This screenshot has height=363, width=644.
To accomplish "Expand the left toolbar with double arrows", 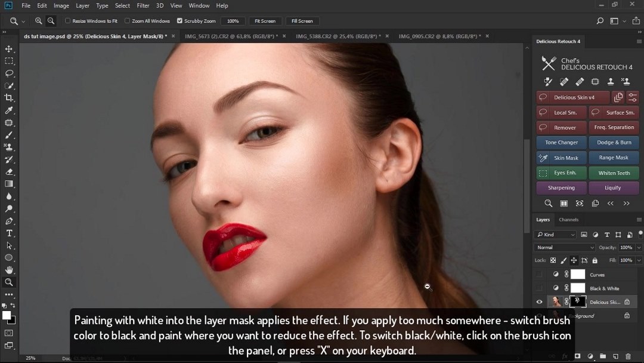I will [5, 32].
